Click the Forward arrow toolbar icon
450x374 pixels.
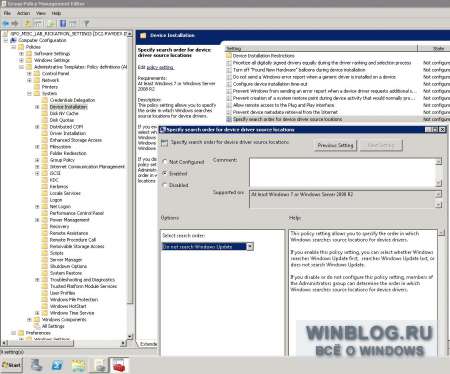click(x=15, y=23)
